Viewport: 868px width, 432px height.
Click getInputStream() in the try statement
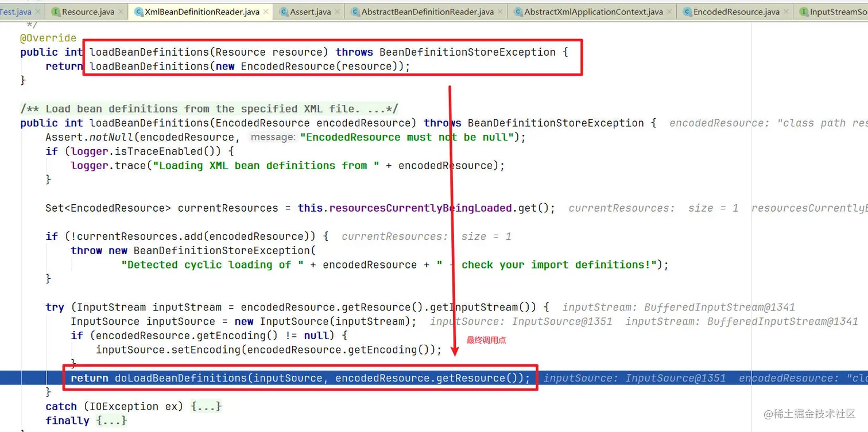tap(480, 308)
